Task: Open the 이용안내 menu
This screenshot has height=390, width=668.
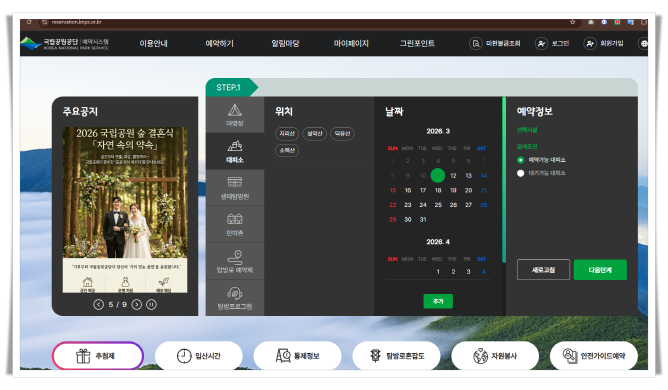Action: pyautogui.click(x=153, y=43)
